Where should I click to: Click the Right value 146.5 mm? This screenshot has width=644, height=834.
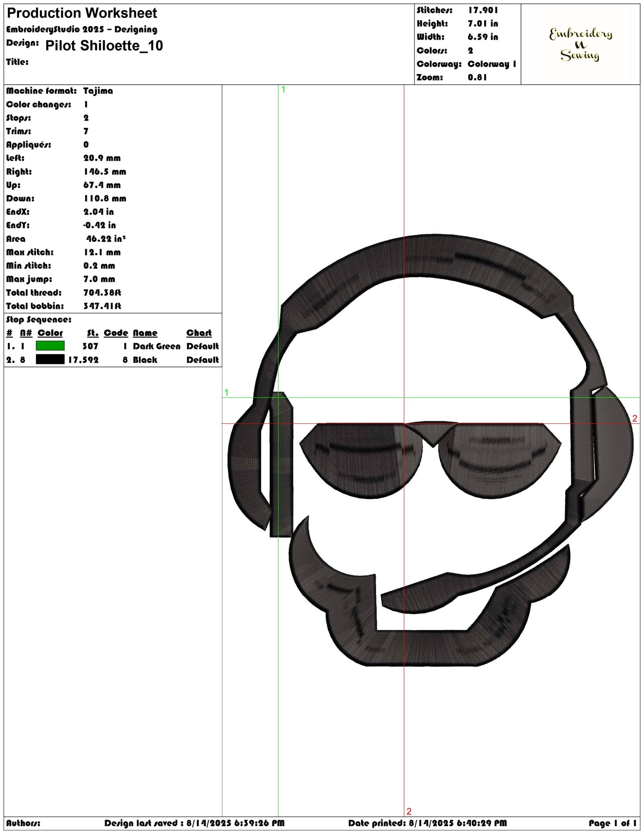click(105, 171)
